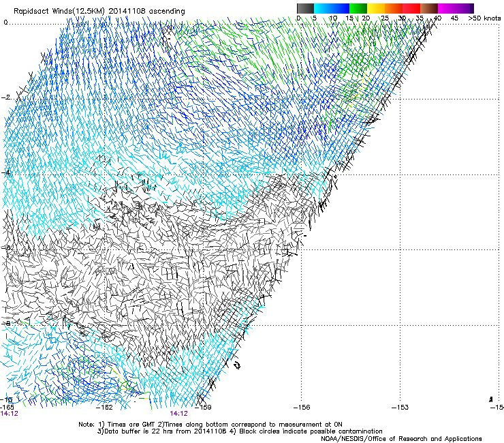
Task: Click the gray 0-5 knots color swatch
Action: [305, 8]
